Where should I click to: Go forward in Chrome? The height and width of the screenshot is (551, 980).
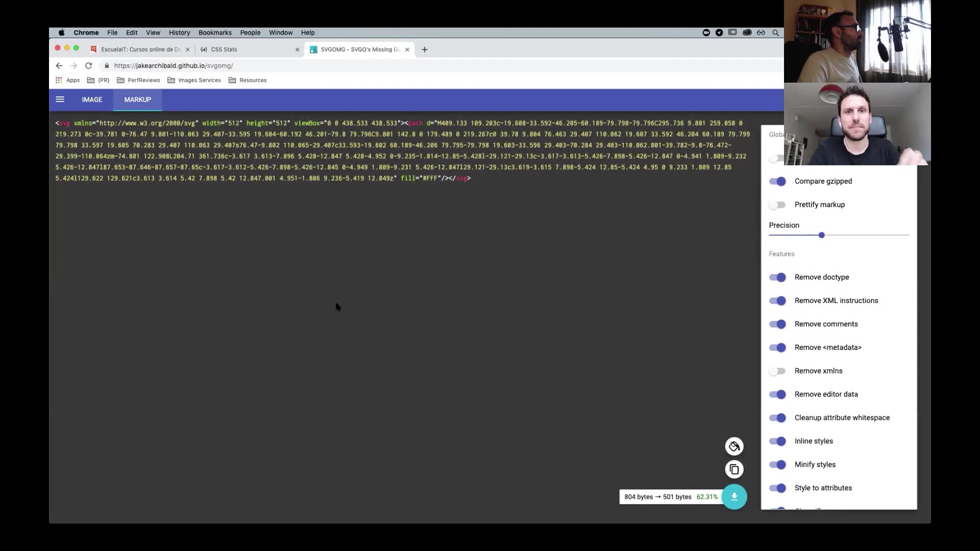[73, 66]
